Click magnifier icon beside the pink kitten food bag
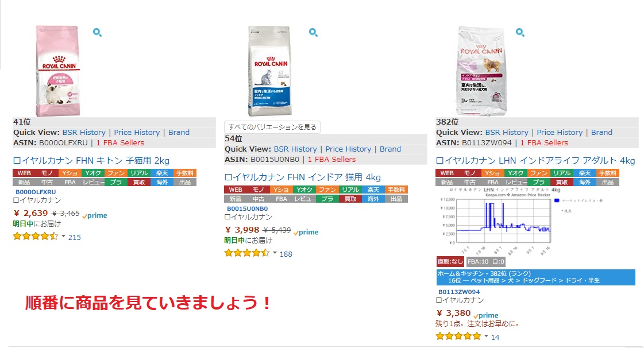Image resolution: width=644 pixels, height=348 pixels. pos(97,32)
